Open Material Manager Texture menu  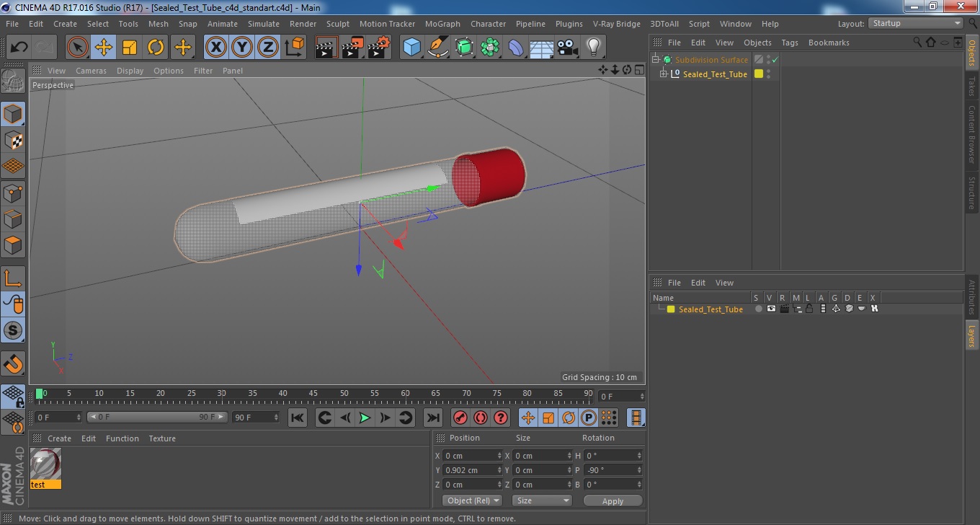(162, 438)
